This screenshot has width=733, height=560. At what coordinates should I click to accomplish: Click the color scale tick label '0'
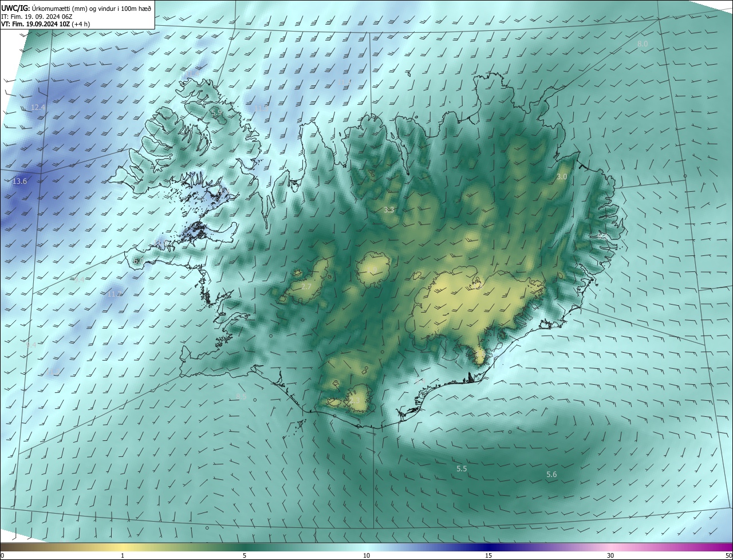(x=2, y=556)
